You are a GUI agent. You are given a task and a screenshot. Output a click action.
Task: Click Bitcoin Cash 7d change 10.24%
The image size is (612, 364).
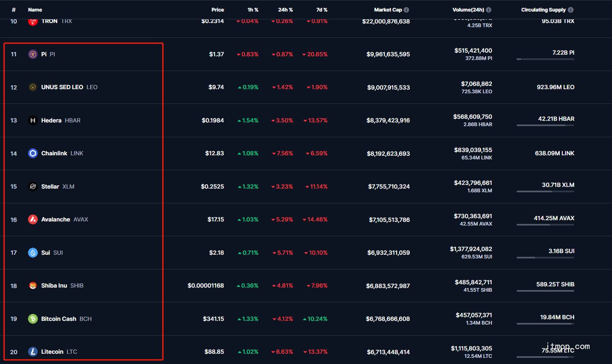pyautogui.click(x=315, y=319)
